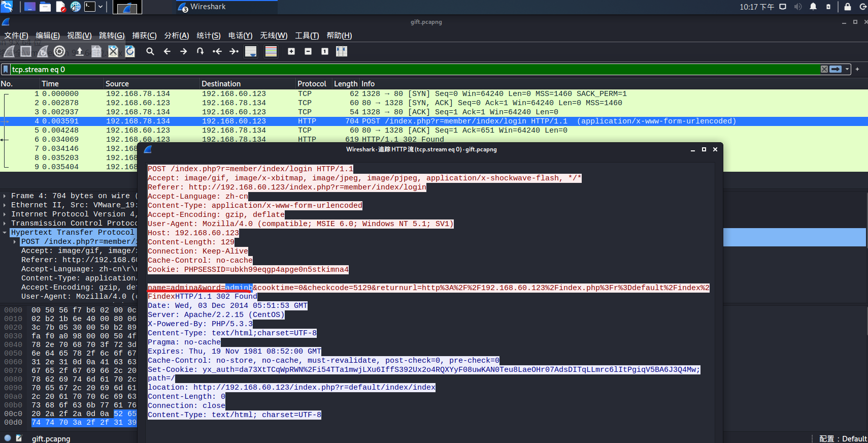Expand Transmission Control Protocol node
Image resolution: width=868 pixels, height=443 pixels.
(x=5, y=223)
